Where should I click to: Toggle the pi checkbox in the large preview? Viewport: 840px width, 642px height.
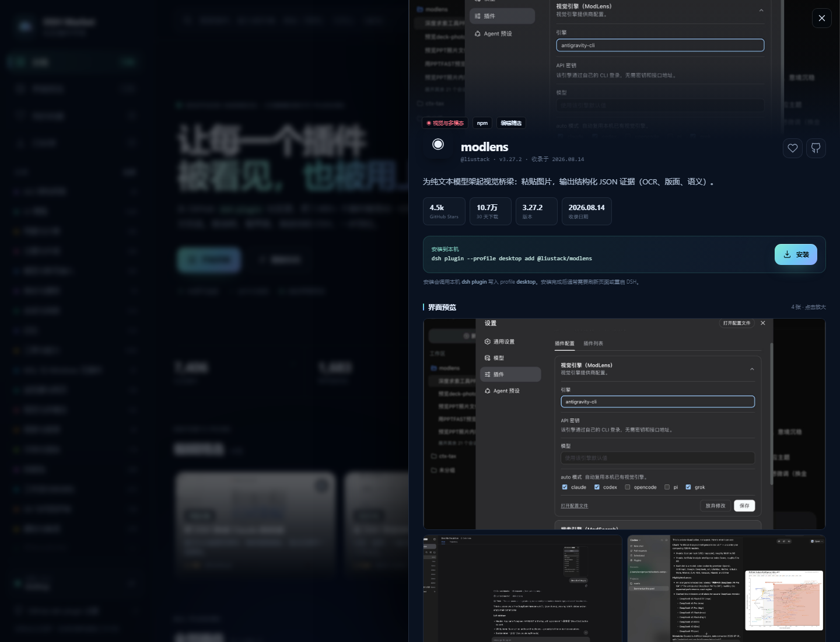tap(667, 487)
